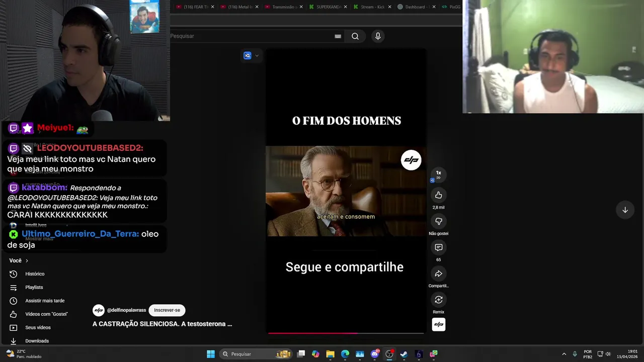Open the on-screen keyboard icon in search box
This screenshot has width=644, height=362.
pos(338,36)
